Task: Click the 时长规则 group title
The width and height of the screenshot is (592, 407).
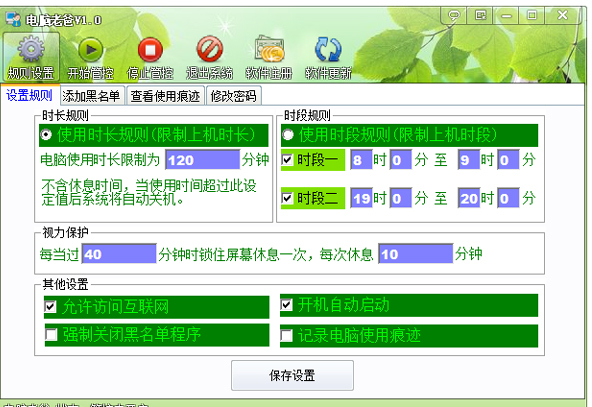Action: coord(65,115)
